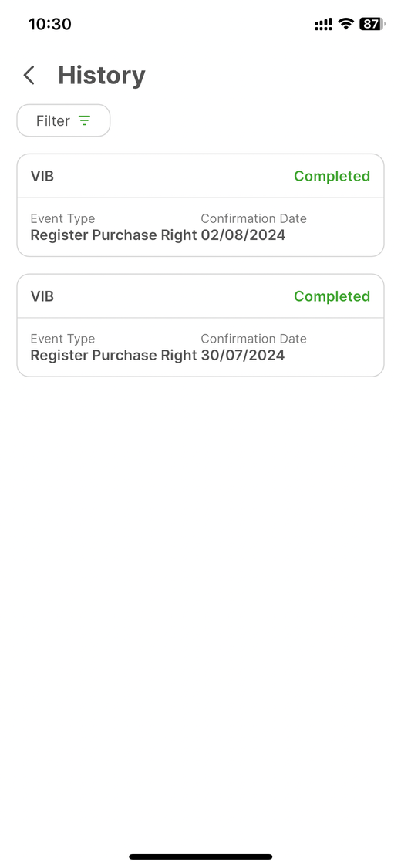401x868 pixels.
Task: Tap Completed status on 30/07/2024 entry
Action: coord(332,296)
